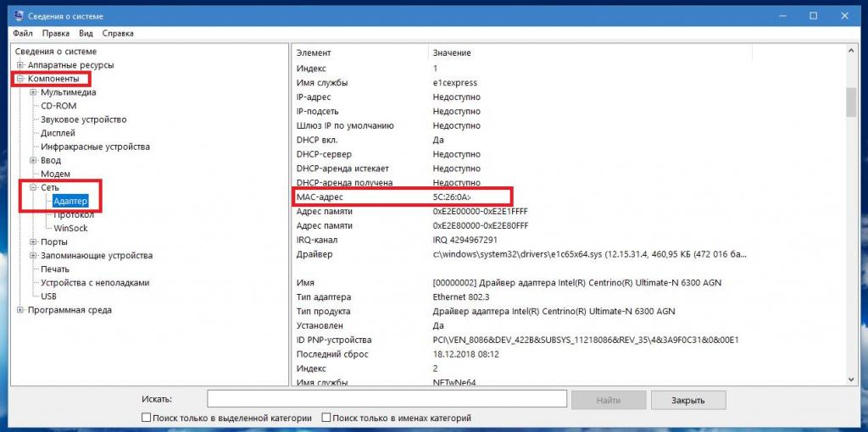The height and width of the screenshot is (432, 868).
Task: Select the Тип адаптера Ethernet 802.3 row
Action: tap(520, 297)
